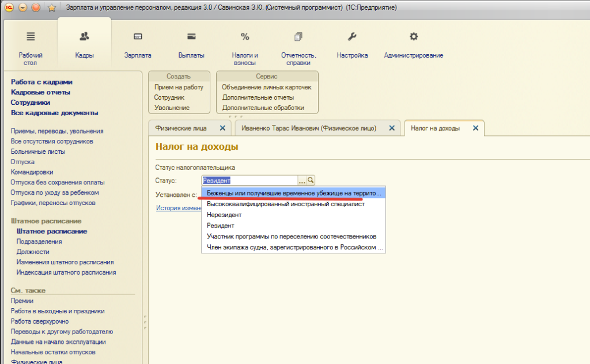
Task: Select Высококвалифицированный иностранный специалист option
Action: click(x=293, y=204)
